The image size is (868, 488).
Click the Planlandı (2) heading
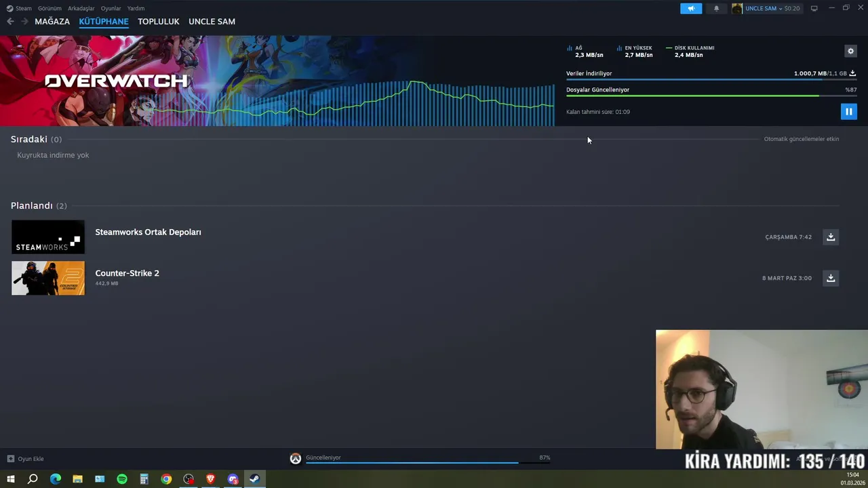pos(39,205)
